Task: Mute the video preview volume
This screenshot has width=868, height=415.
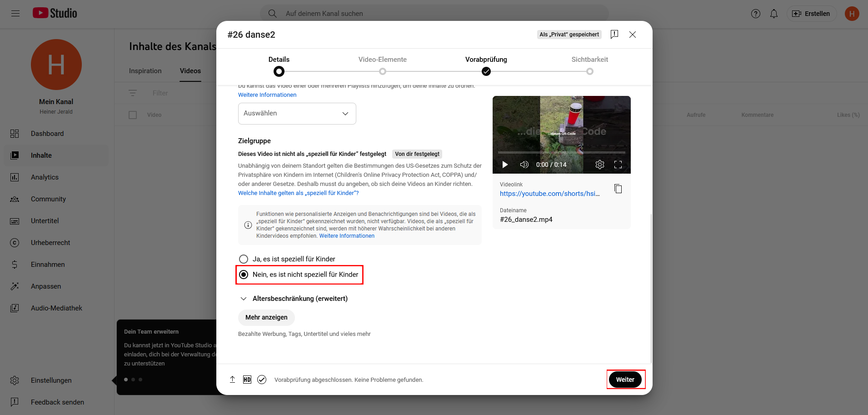Action: pos(524,165)
